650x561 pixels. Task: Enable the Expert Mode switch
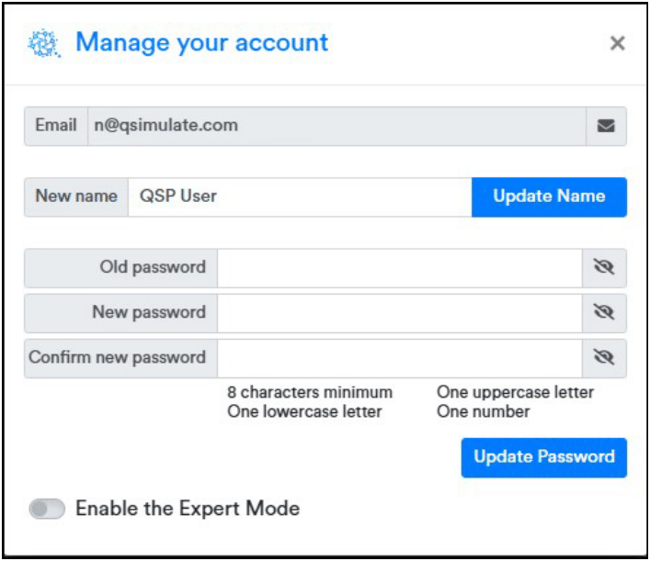click(x=47, y=509)
